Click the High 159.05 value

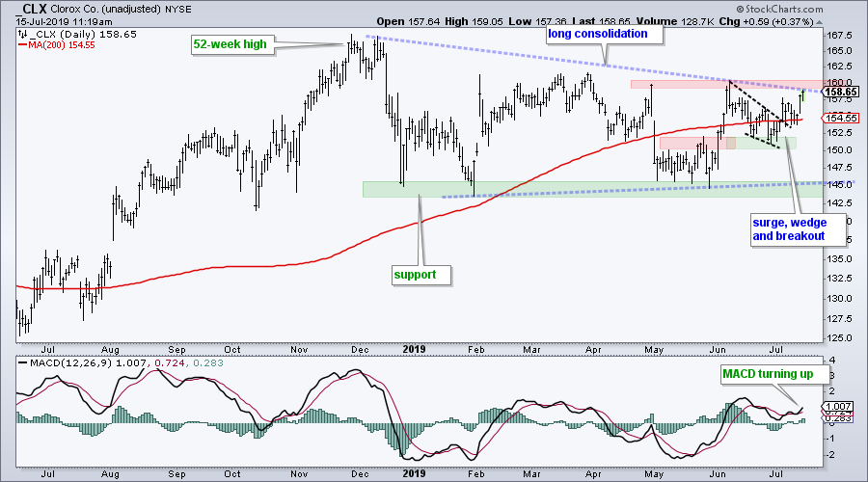click(474, 21)
